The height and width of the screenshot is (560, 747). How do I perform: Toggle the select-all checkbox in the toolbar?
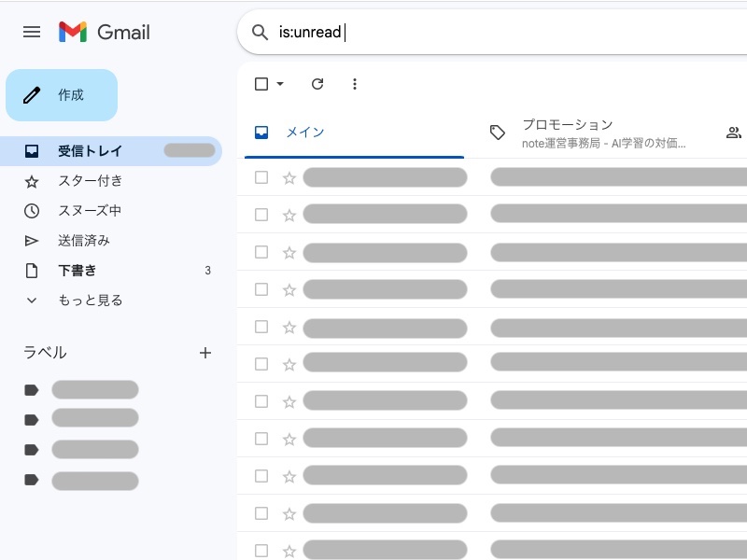pyautogui.click(x=261, y=84)
